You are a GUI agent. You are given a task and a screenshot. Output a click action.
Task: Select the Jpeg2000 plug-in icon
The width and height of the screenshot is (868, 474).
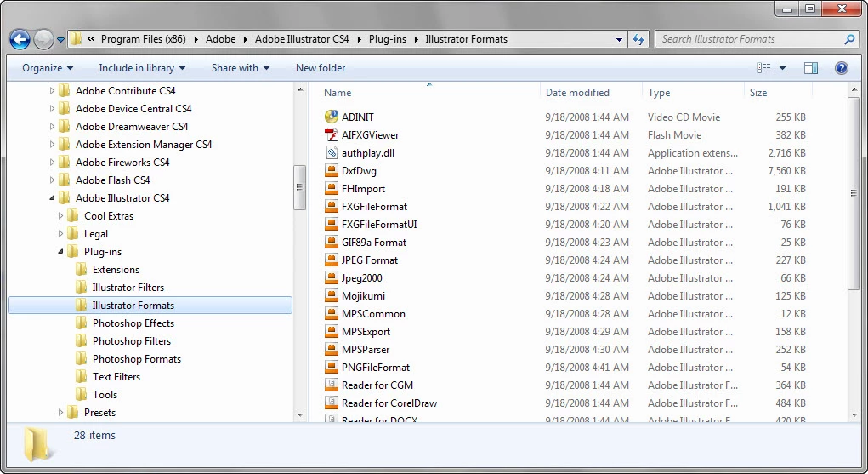click(331, 277)
